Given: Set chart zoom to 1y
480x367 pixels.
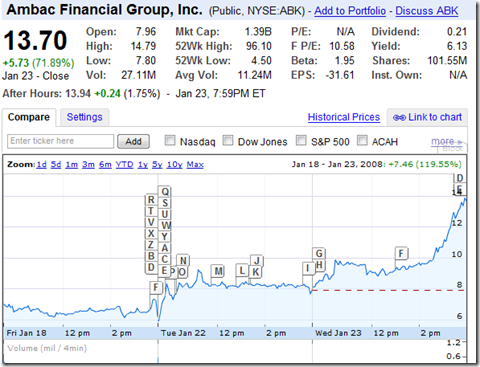Looking at the screenshot, I should tap(143, 165).
